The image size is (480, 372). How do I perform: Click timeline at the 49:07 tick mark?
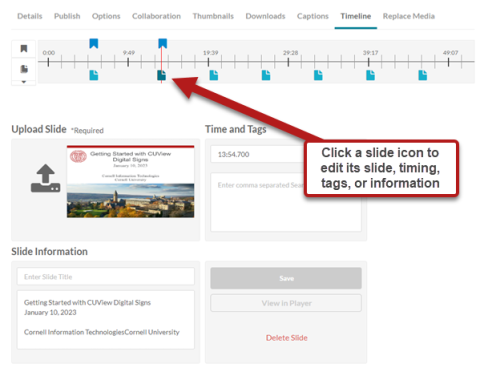449,62
